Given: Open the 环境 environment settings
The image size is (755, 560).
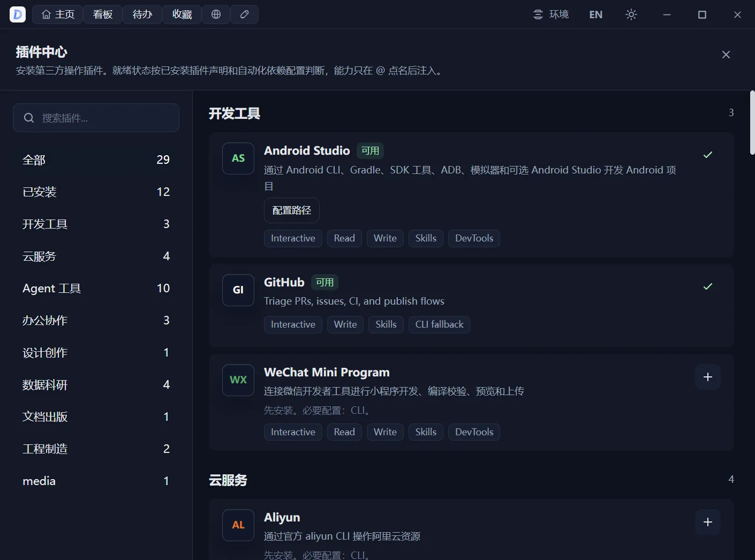Looking at the screenshot, I should 550,14.
